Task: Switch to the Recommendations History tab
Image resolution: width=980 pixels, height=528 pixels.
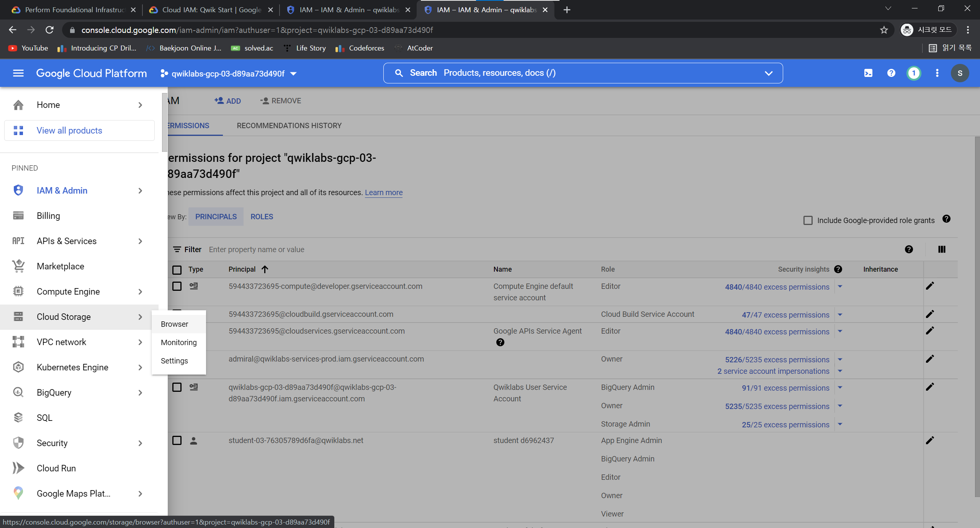Action: point(289,125)
